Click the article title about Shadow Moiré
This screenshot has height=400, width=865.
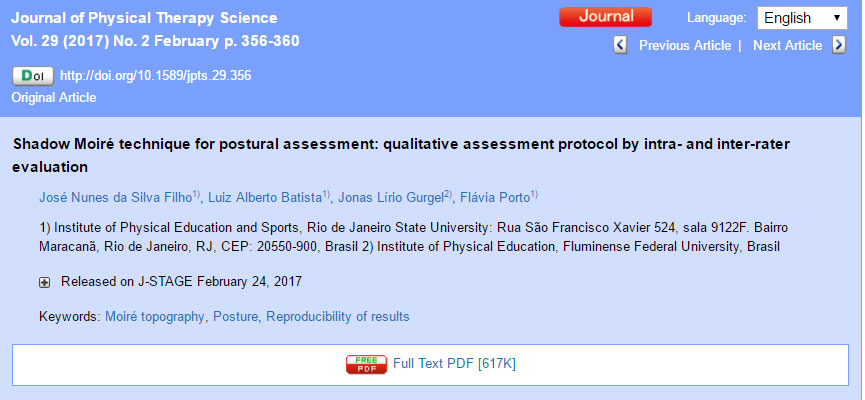pos(400,144)
